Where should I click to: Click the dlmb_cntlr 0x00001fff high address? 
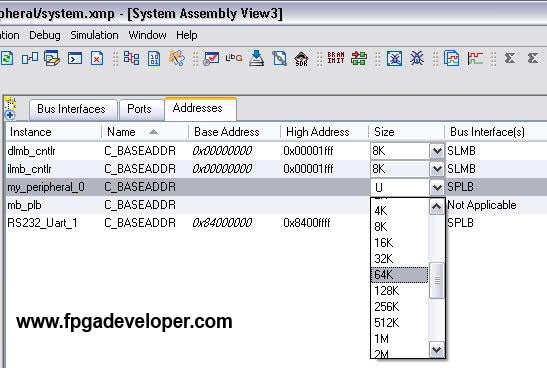308,151
